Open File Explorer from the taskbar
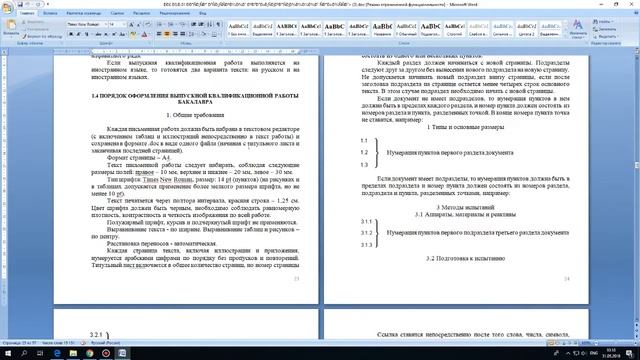 [x=73, y=353]
